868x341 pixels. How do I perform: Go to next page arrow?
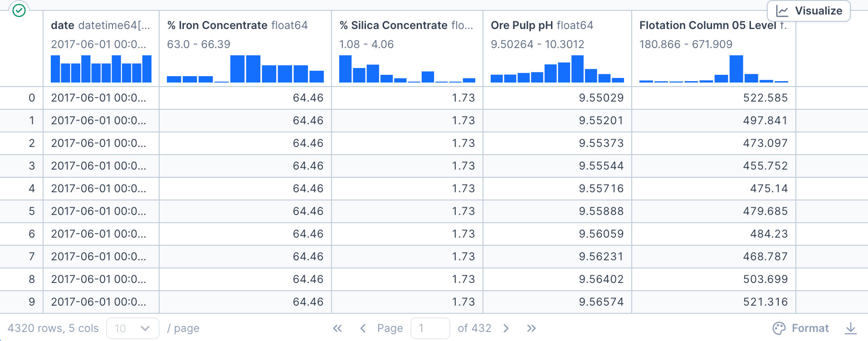[x=506, y=328]
